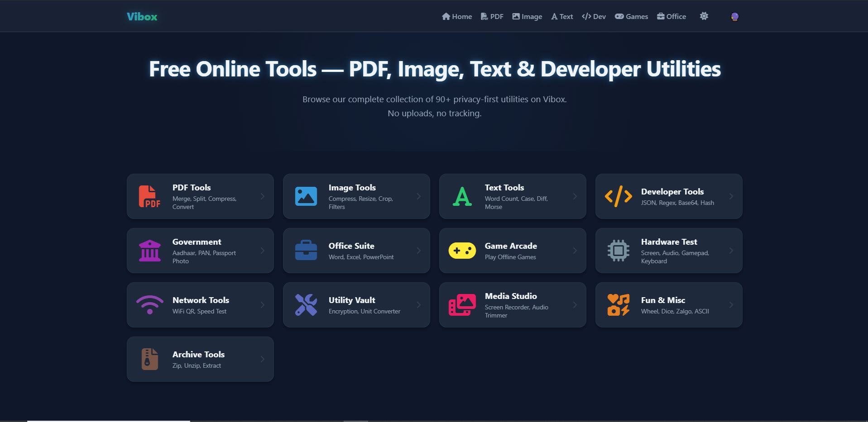Open the Government card title
The height and width of the screenshot is (422, 868).
point(197,242)
